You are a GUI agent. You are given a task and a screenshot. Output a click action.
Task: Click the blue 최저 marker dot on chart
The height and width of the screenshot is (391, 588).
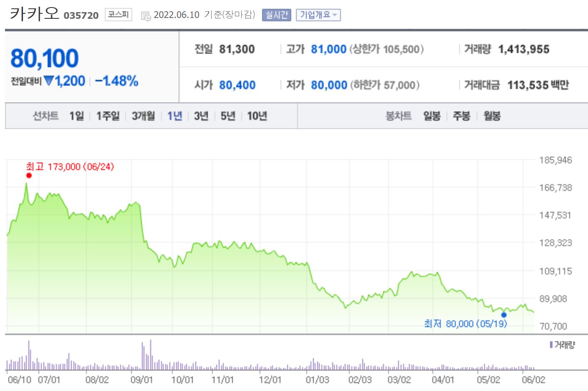pos(504,315)
